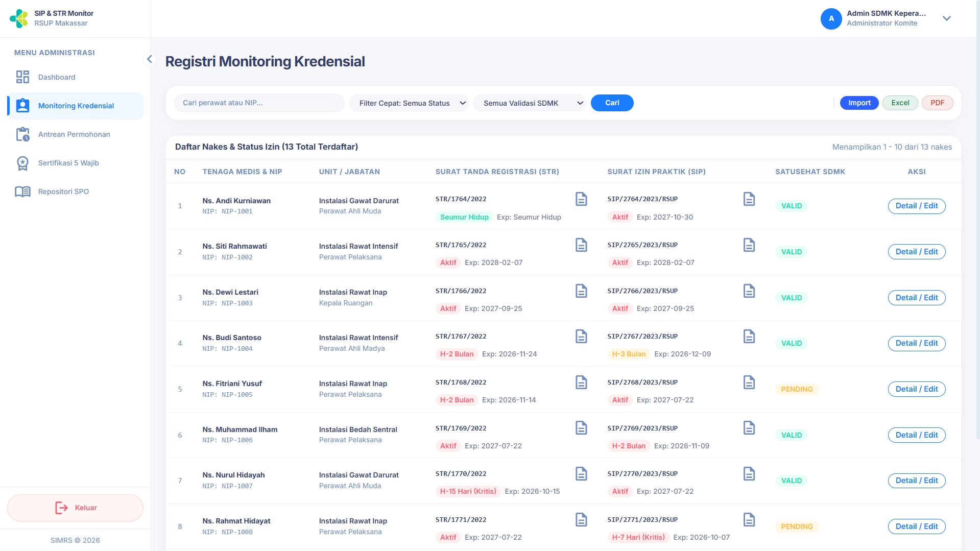Open Antrean Permohonan menu
980x551 pixels.
[76, 134]
